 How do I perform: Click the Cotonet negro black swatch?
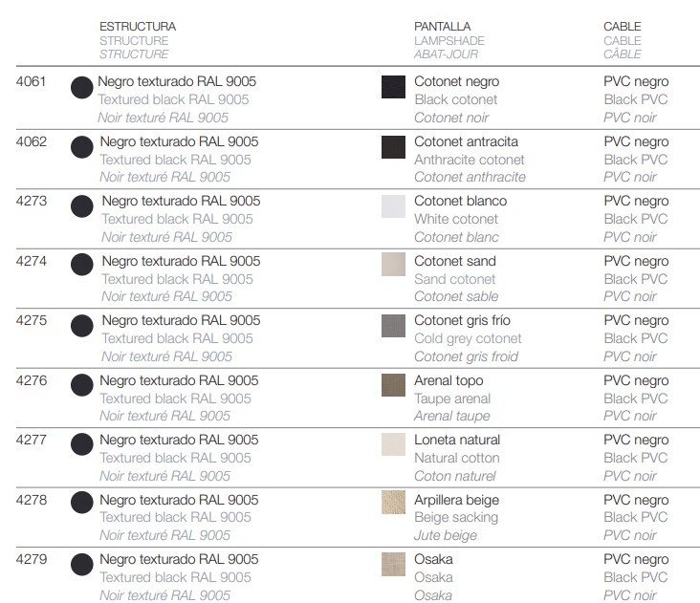pyautogui.click(x=393, y=87)
